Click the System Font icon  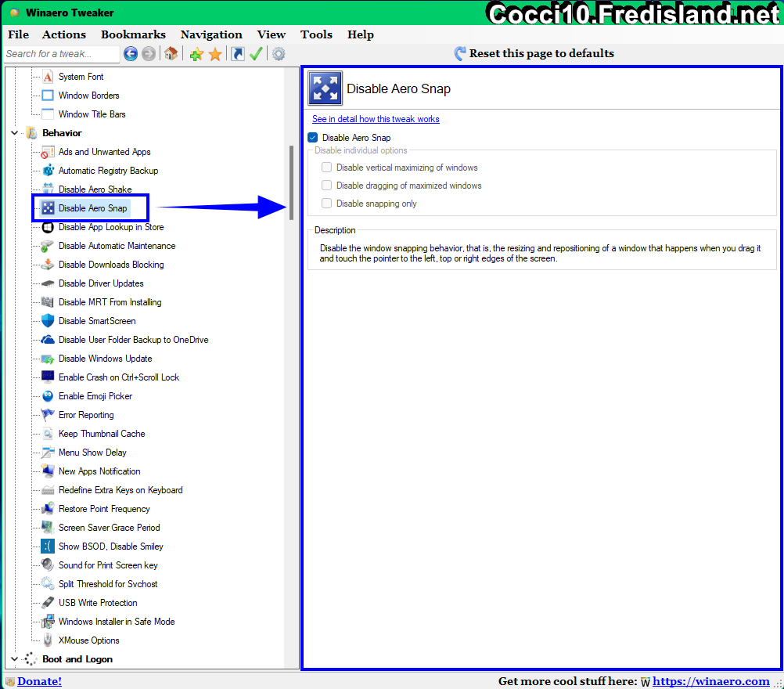[x=48, y=77]
